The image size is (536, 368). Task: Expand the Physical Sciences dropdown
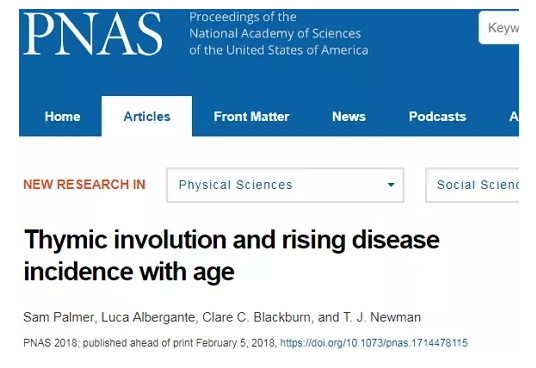point(285,185)
